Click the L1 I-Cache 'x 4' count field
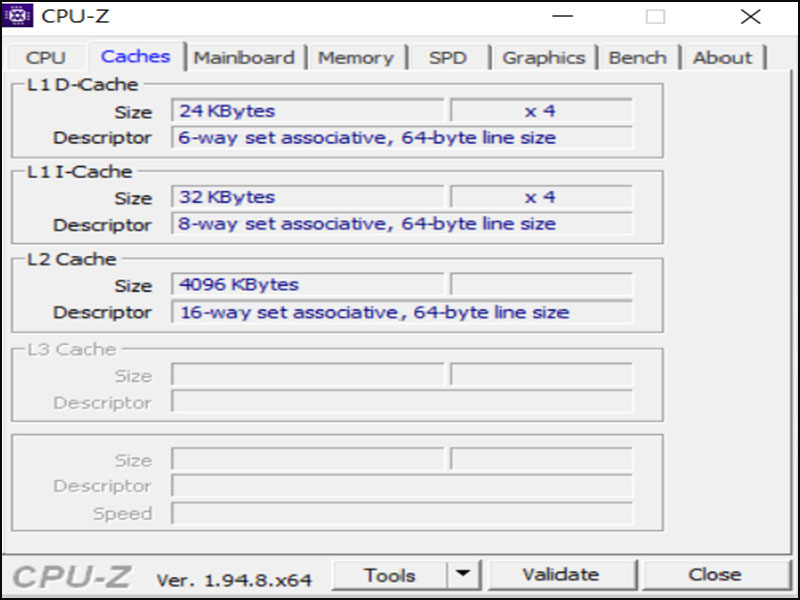 coord(541,197)
